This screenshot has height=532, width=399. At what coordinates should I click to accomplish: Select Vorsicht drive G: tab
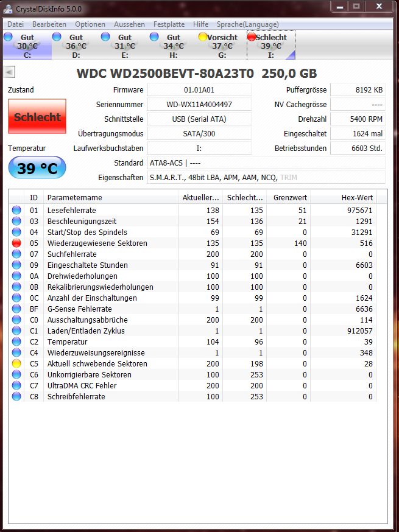click(222, 46)
